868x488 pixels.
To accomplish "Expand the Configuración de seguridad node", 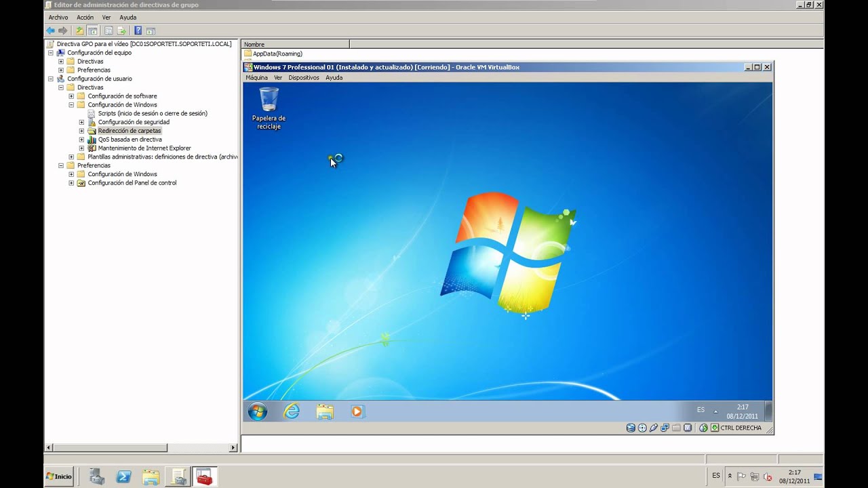I will click(x=81, y=122).
